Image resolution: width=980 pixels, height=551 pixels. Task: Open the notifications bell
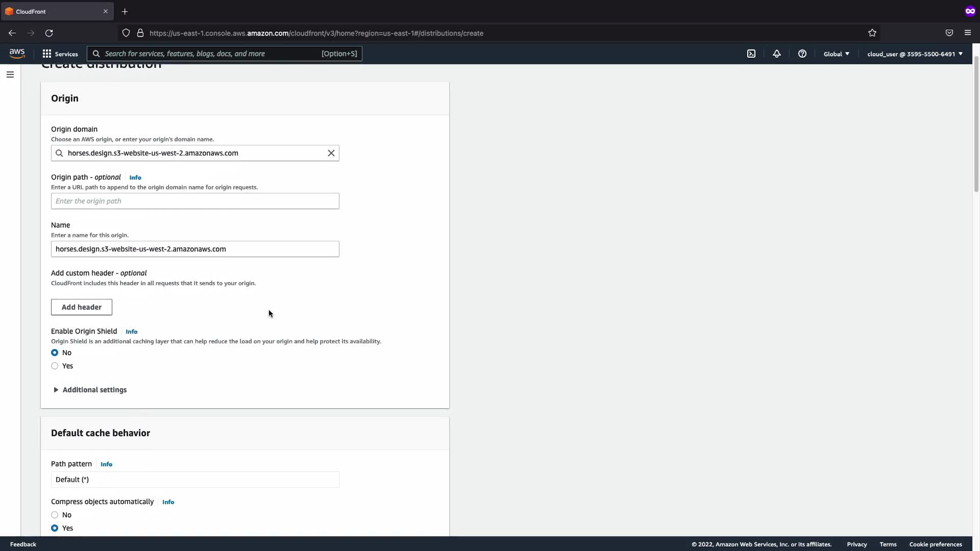(x=777, y=54)
